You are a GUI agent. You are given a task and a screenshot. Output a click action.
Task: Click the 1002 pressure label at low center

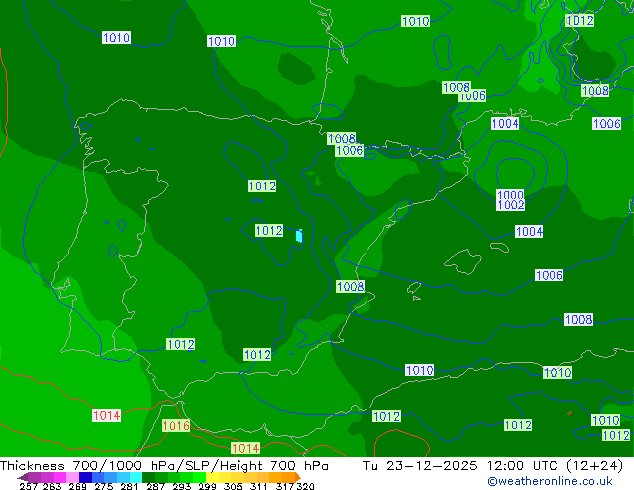point(511,205)
